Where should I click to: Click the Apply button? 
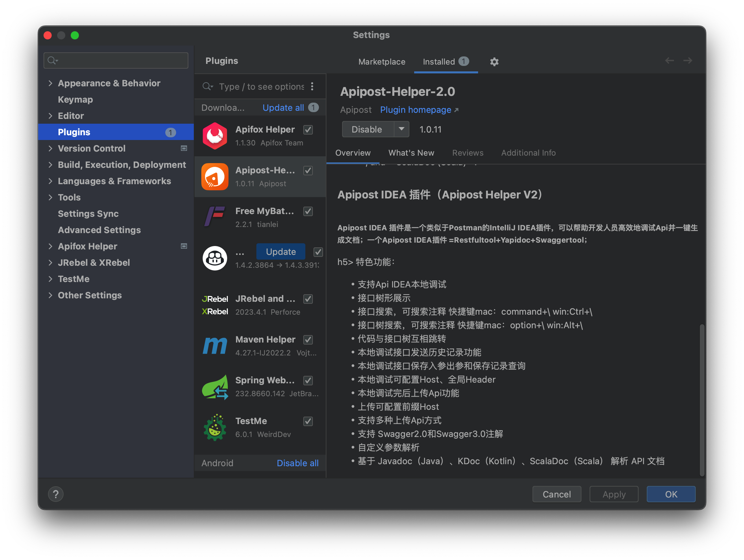tap(614, 494)
